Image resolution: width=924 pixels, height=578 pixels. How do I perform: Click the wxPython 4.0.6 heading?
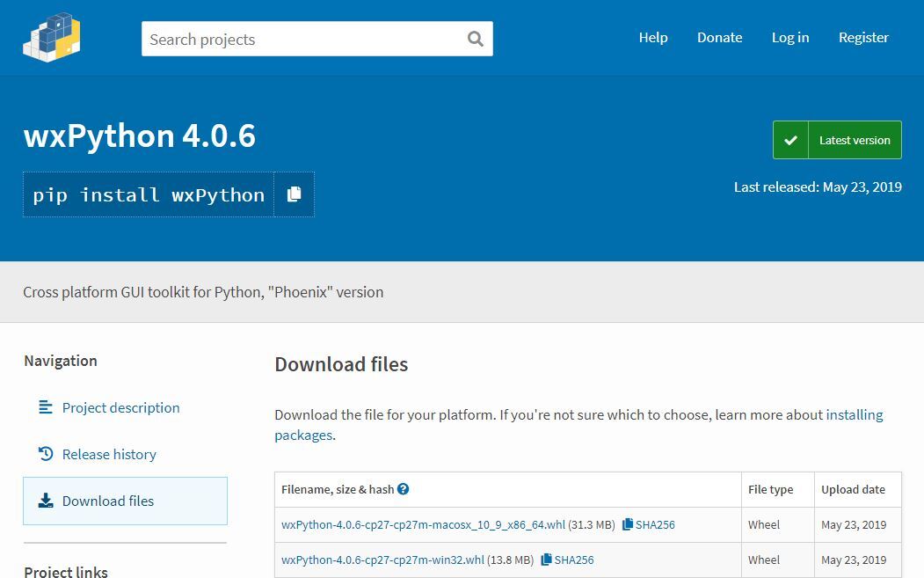tap(140, 135)
